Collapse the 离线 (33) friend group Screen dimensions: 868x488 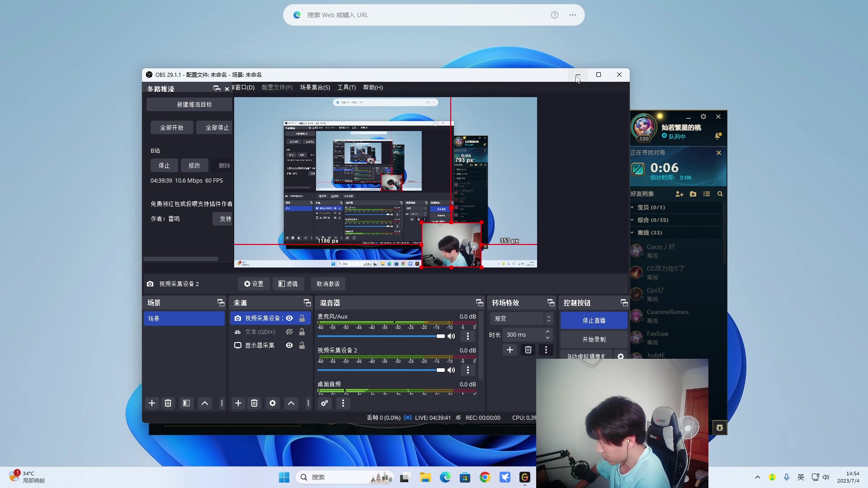632,233
